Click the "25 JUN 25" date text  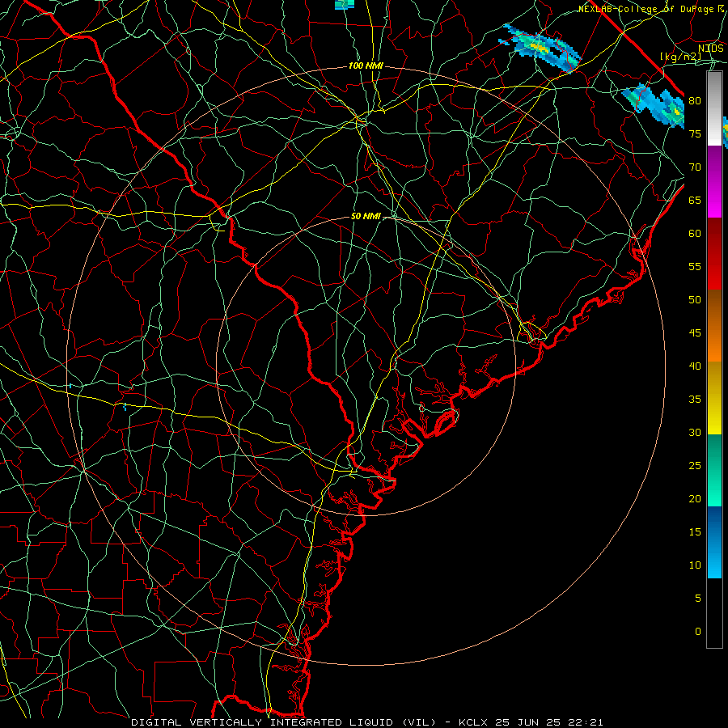tap(529, 722)
